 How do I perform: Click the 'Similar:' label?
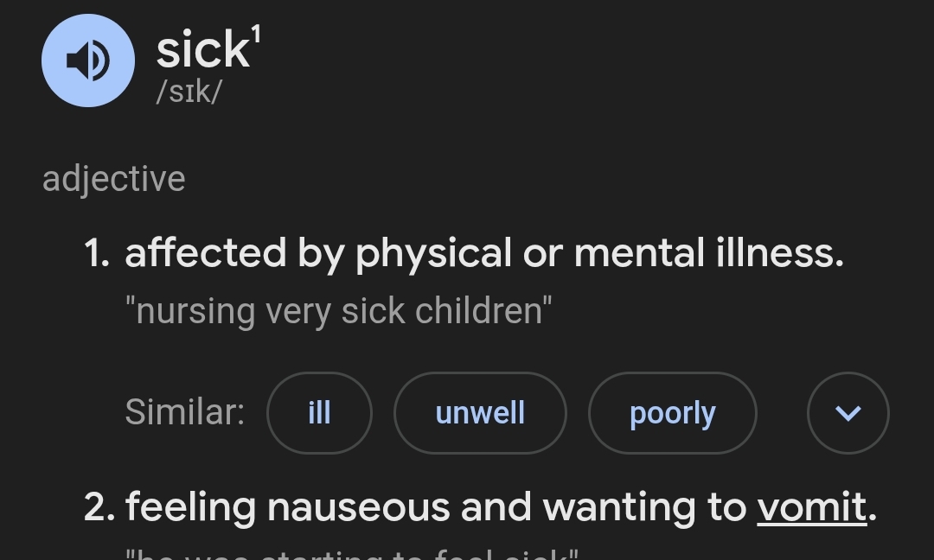[185, 412]
